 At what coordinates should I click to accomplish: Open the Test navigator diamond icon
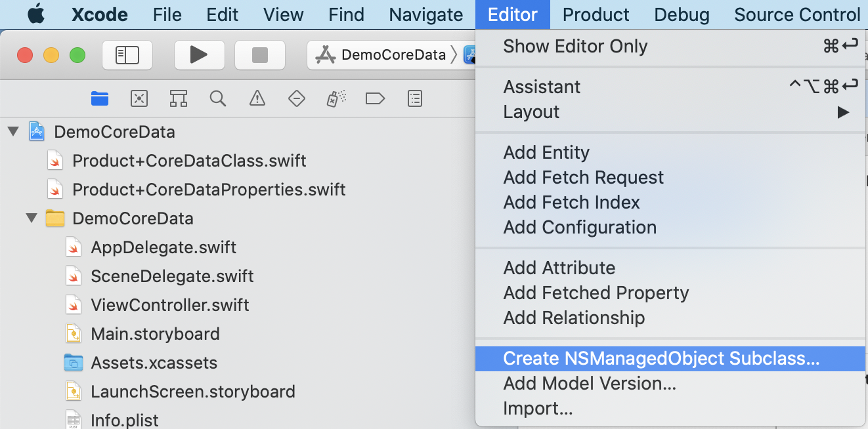coord(297,99)
